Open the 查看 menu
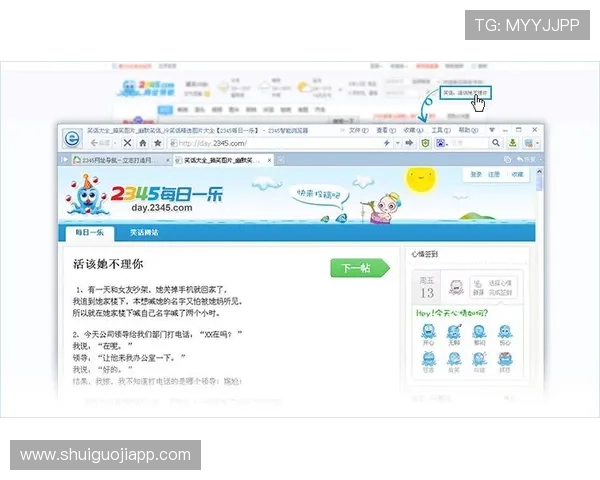This screenshot has height=480, width=600. 385,131
